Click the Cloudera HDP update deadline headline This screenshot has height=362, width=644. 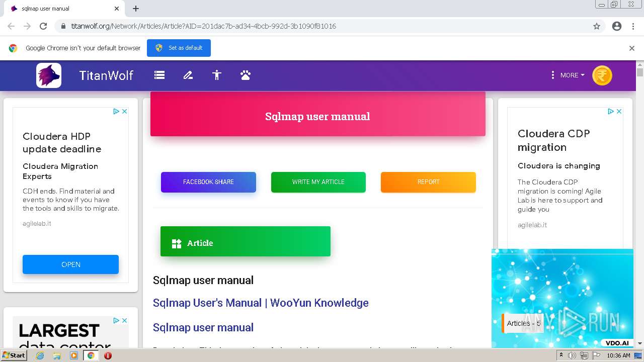point(62,143)
